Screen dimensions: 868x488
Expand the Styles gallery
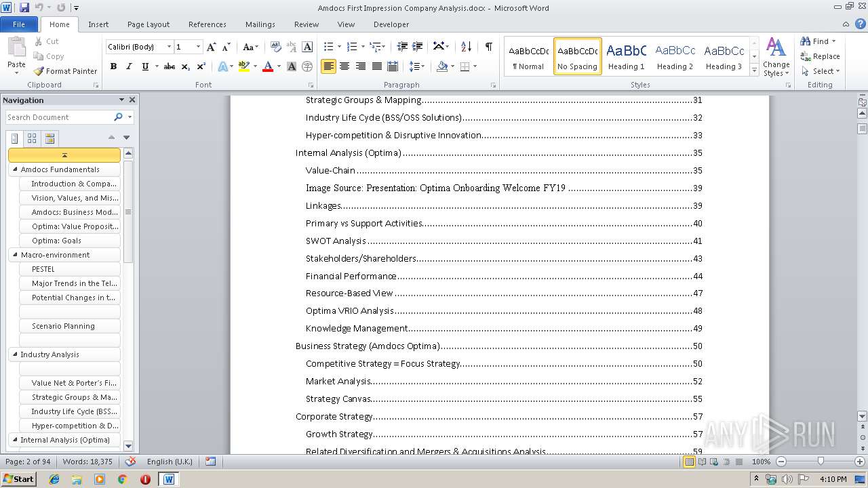click(754, 70)
